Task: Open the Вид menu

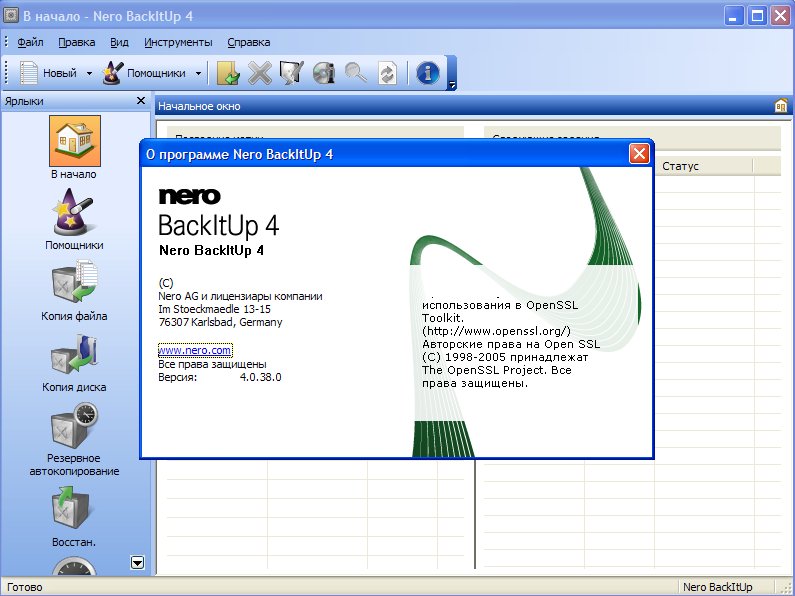Action: (119, 42)
